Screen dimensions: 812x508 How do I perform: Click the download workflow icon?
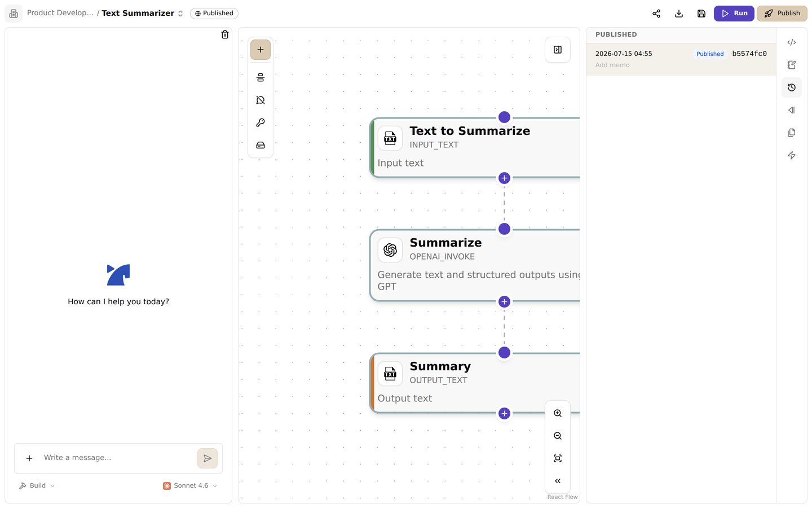(679, 14)
